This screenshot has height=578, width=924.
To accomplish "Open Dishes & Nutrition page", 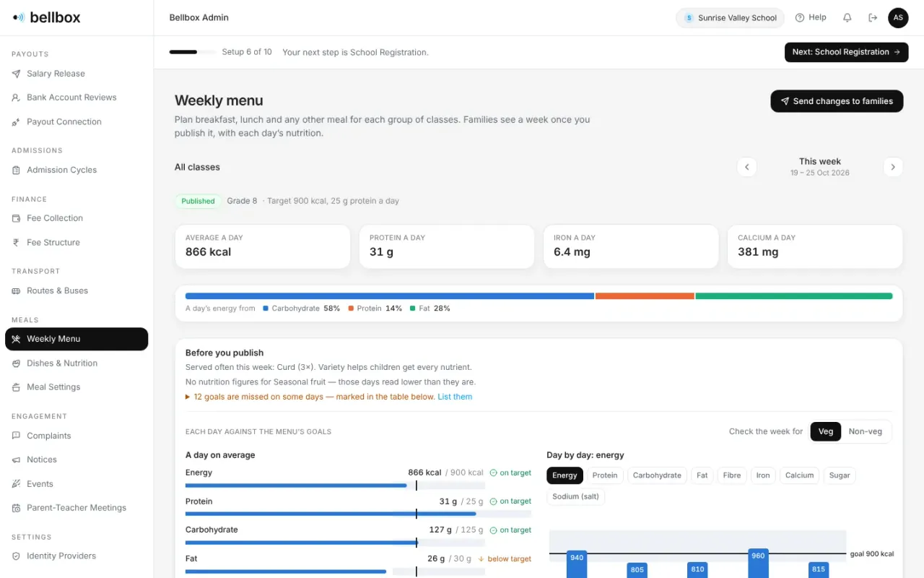I will click(77, 363).
